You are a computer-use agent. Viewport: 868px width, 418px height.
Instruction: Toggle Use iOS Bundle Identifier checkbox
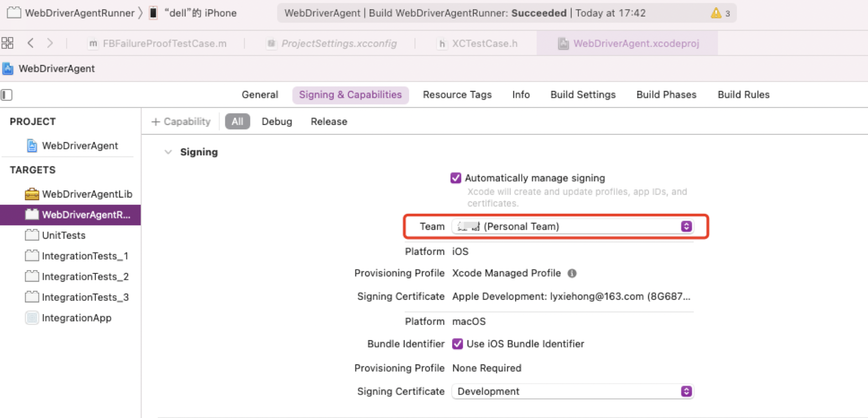pyautogui.click(x=457, y=344)
